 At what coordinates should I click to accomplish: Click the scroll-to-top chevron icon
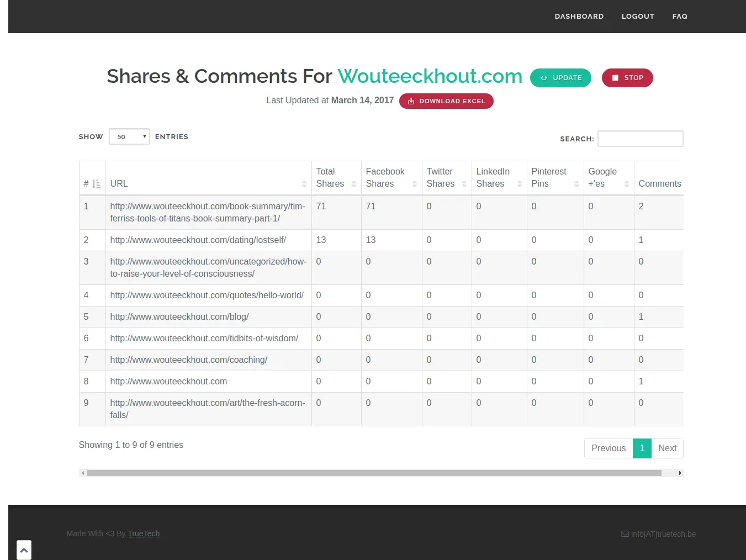24,550
